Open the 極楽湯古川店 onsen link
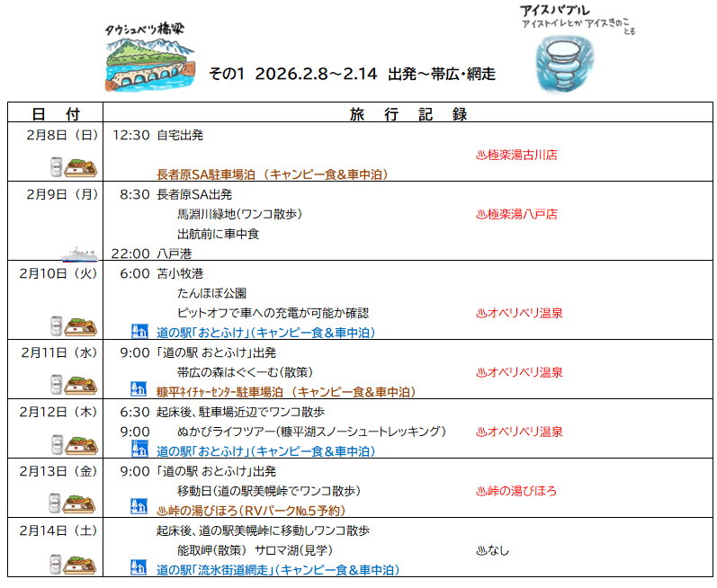Viewport: 717px width, 588px height. click(516, 155)
